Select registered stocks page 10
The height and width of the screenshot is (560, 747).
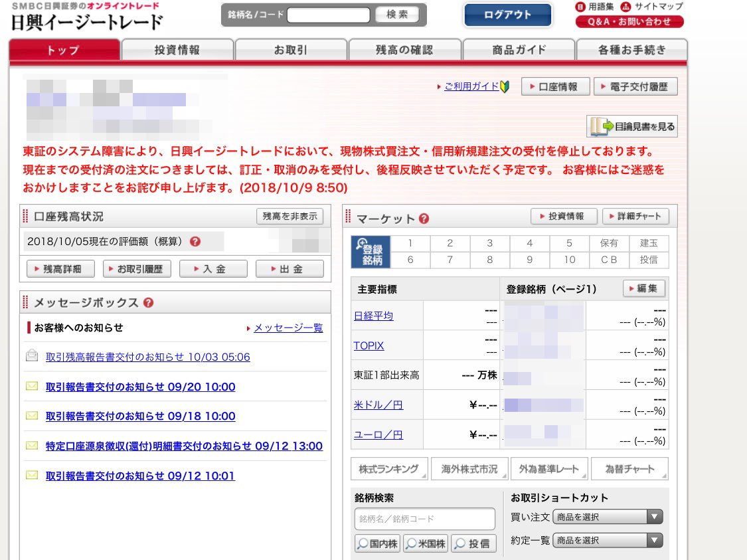[x=569, y=260]
